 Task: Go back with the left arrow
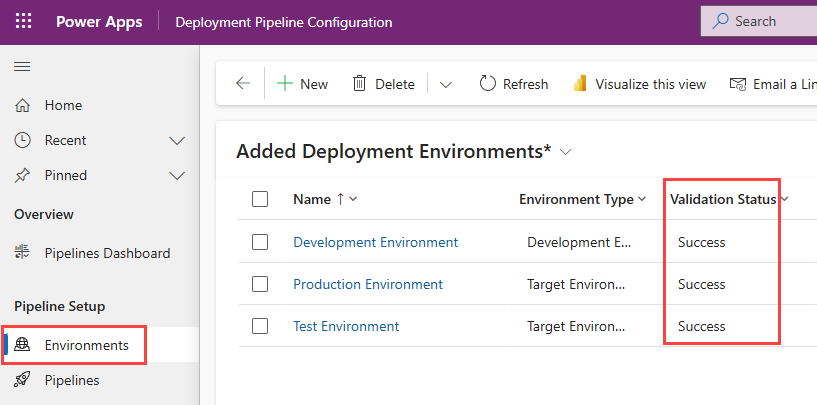pyautogui.click(x=243, y=83)
